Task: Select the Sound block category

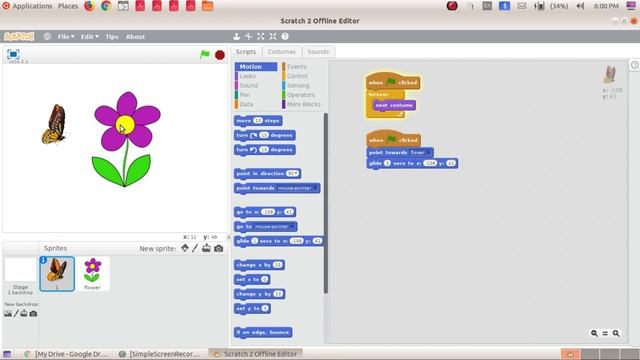Action: (x=249, y=85)
